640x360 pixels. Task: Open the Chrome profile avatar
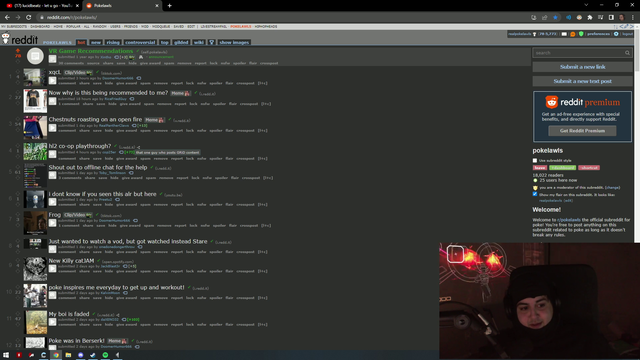[621, 18]
